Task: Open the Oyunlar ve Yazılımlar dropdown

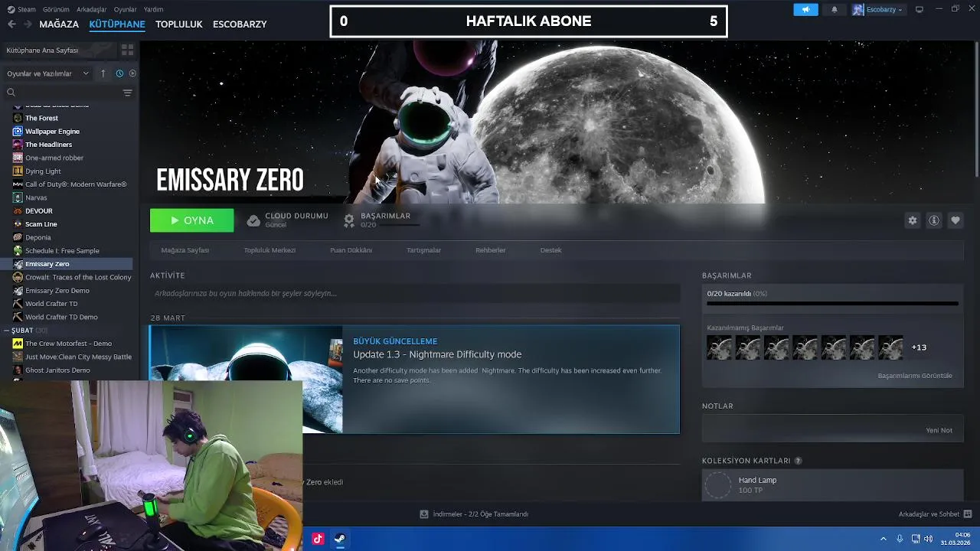Action: [x=47, y=73]
